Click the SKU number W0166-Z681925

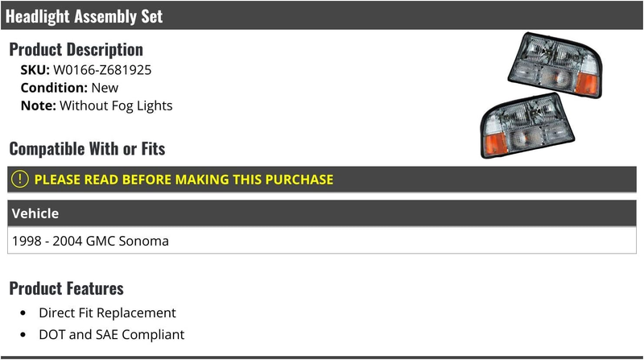pos(102,70)
